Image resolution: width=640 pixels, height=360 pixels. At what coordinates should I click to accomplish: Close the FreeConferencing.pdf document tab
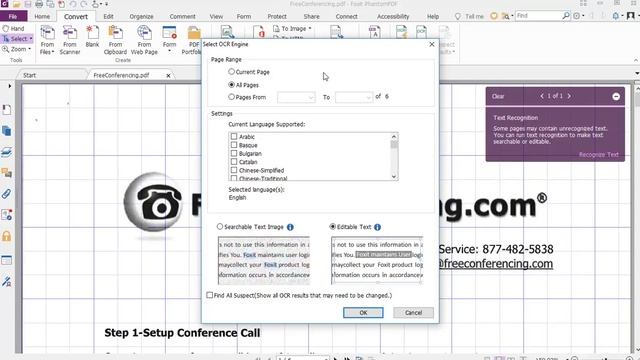coord(168,76)
